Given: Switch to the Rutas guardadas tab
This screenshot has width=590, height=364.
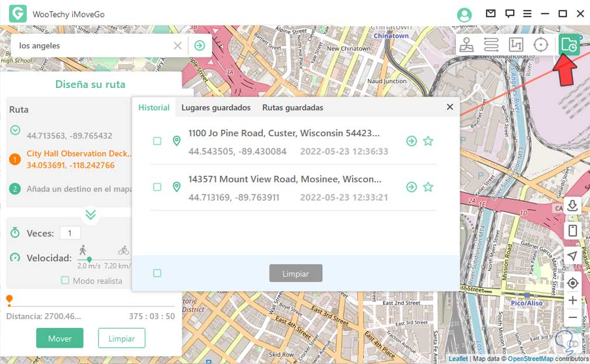Looking at the screenshot, I should pyautogui.click(x=293, y=108).
